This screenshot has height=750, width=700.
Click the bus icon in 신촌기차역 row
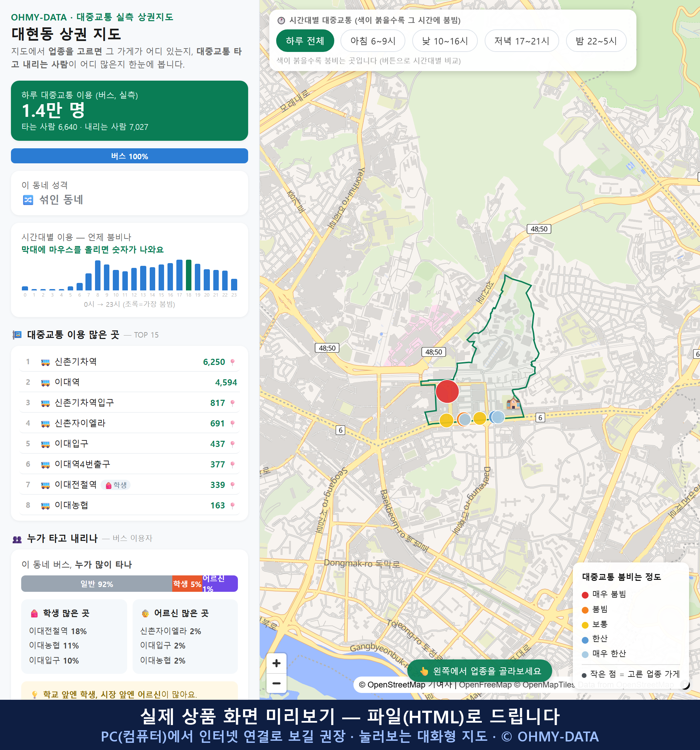(45, 362)
